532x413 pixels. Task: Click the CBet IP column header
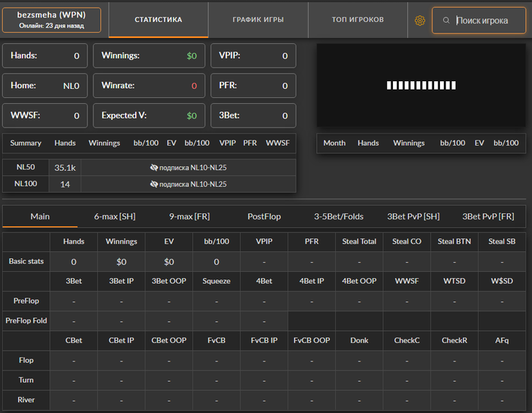(121, 340)
